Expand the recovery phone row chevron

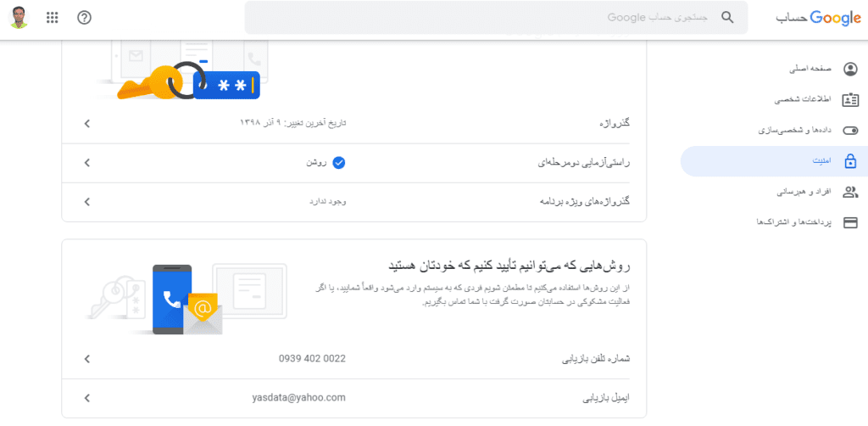click(86, 359)
